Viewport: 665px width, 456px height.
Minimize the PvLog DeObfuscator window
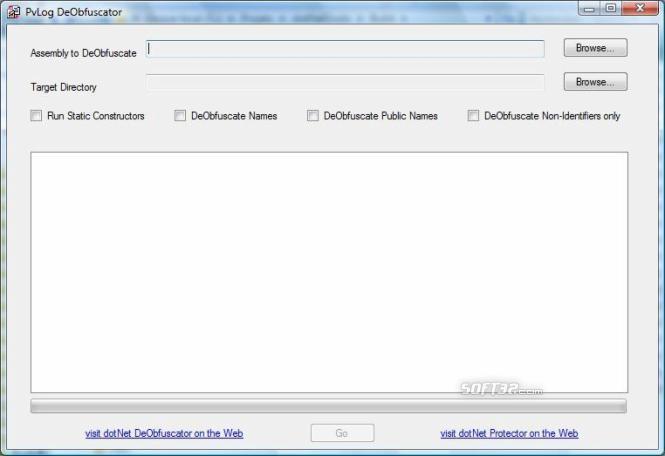coord(589,8)
